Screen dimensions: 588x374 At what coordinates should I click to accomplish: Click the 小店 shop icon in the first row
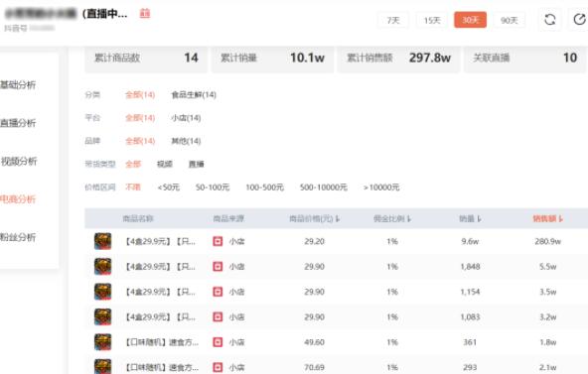(x=218, y=241)
